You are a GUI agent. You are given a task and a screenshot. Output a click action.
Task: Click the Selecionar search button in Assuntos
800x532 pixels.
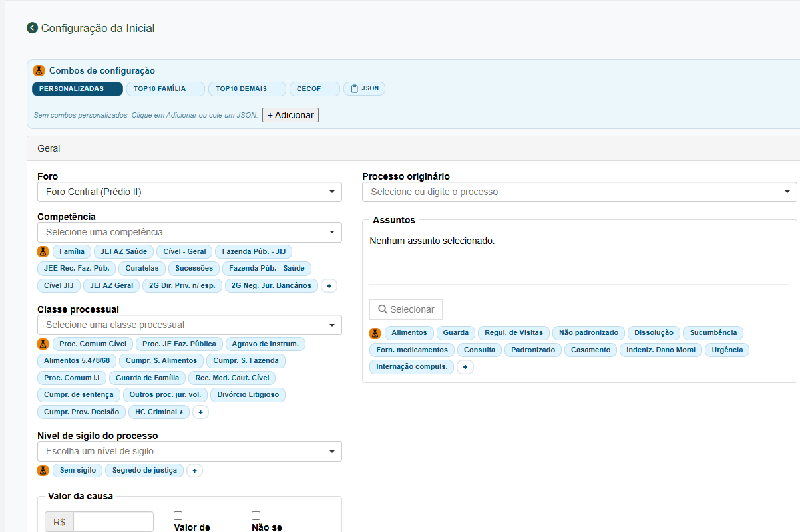coord(406,309)
